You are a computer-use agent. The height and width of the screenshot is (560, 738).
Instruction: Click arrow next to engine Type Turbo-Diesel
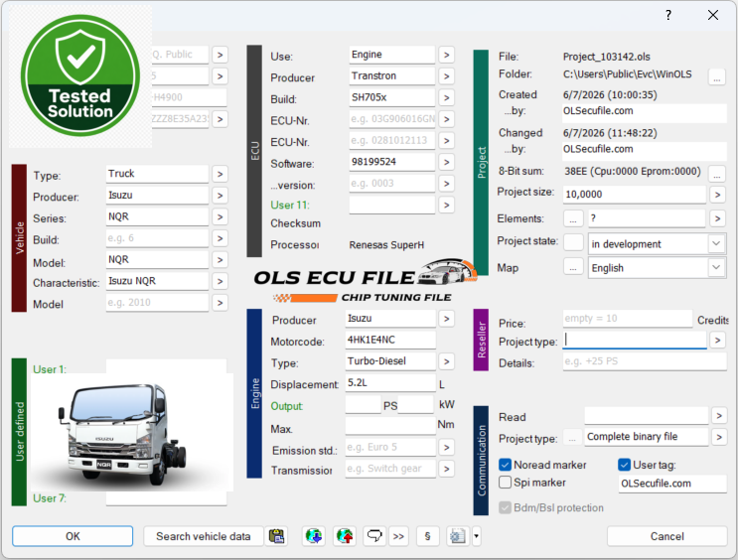(446, 361)
